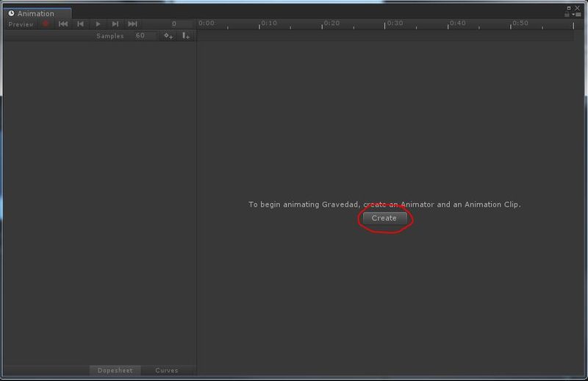Maximize the Animation window

click(x=569, y=8)
